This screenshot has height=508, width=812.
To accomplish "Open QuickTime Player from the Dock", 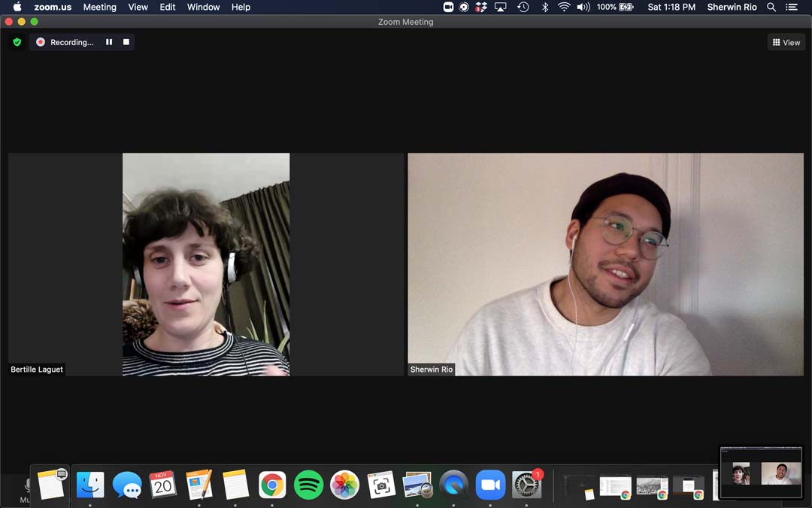I will (x=453, y=485).
